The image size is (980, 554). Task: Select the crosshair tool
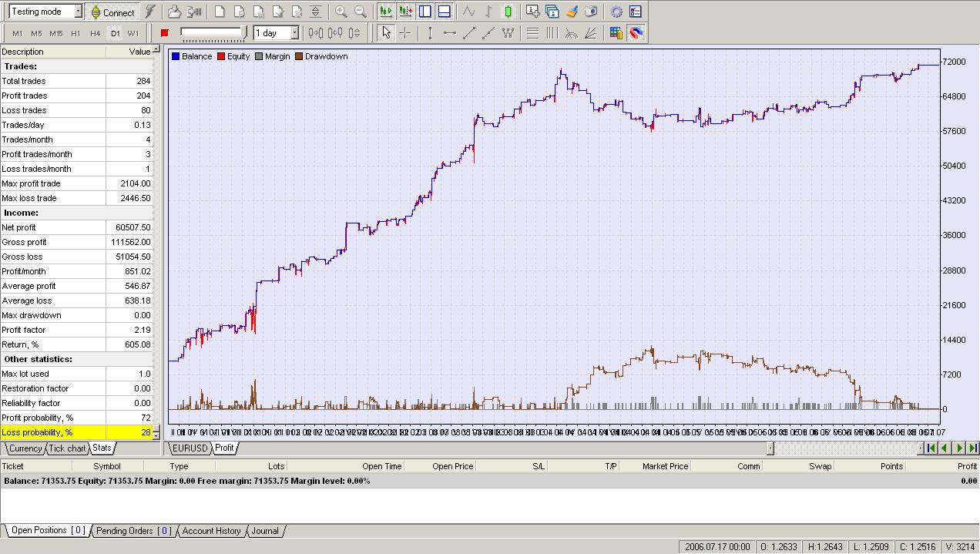pyautogui.click(x=405, y=33)
